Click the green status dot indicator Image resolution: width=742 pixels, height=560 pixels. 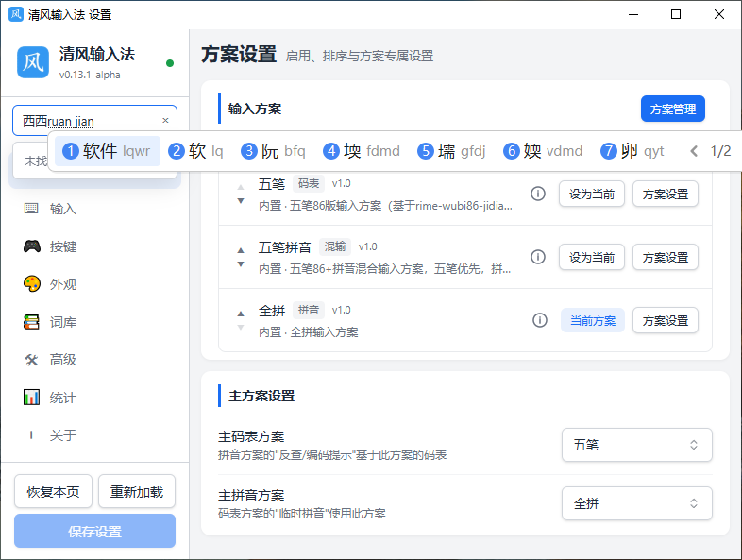(x=170, y=63)
